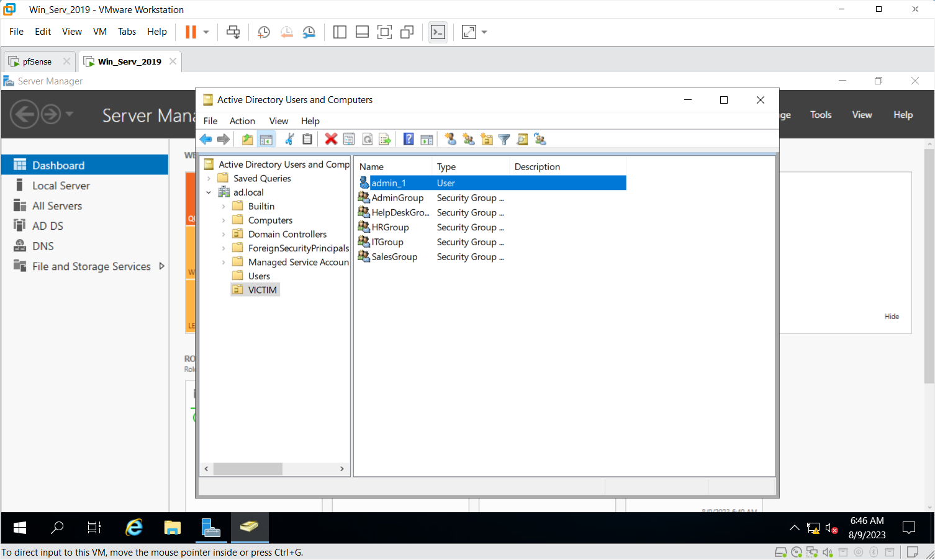Open the ADUC Action menu

point(242,121)
